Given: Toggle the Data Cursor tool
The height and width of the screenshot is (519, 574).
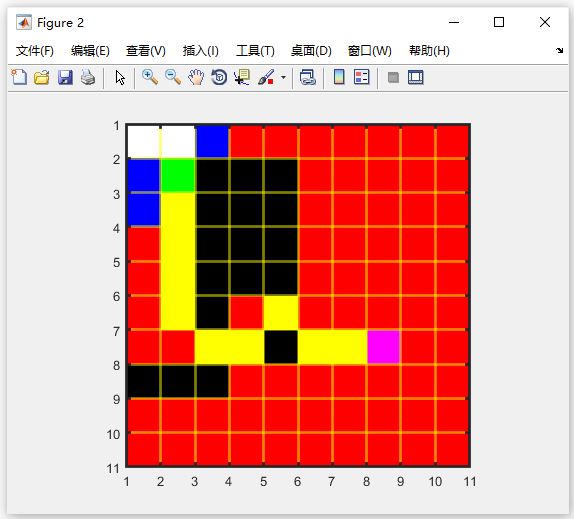Looking at the screenshot, I should coord(242,77).
